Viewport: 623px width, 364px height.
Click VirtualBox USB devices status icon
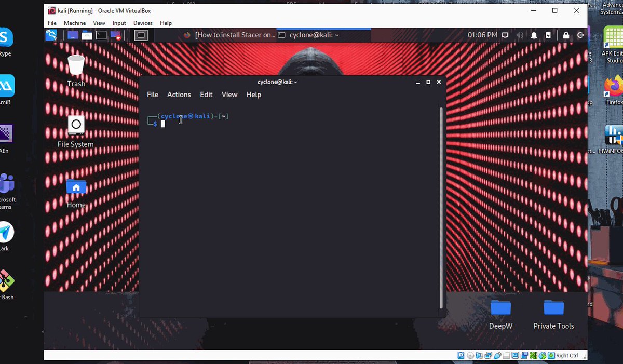pos(498,355)
